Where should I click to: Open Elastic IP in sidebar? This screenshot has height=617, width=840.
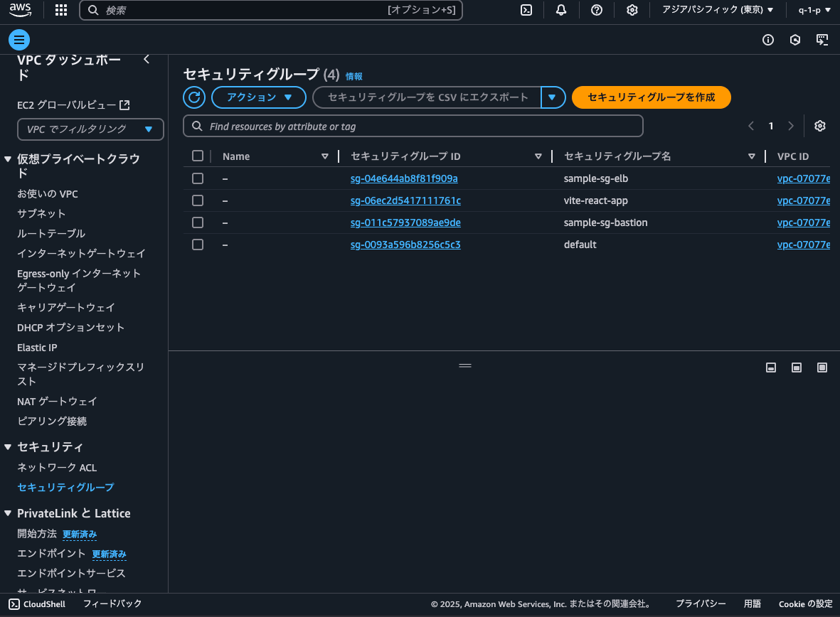(x=37, y=348)
